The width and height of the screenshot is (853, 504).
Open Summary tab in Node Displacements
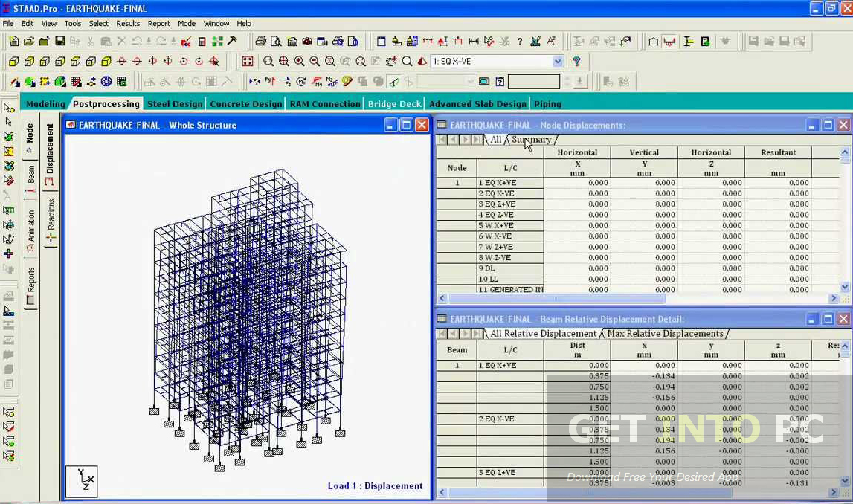(532, 140)
